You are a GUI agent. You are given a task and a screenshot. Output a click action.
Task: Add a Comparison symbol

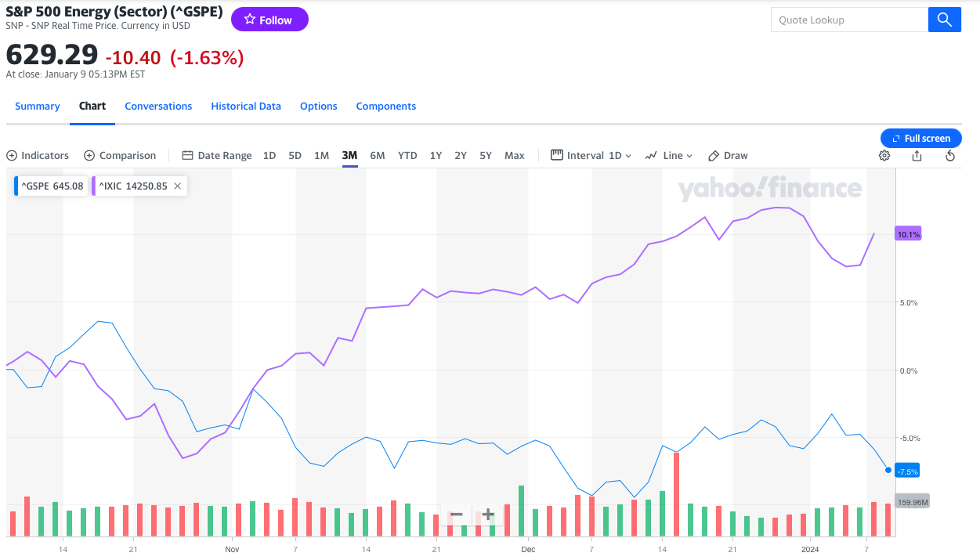(120, 156)
